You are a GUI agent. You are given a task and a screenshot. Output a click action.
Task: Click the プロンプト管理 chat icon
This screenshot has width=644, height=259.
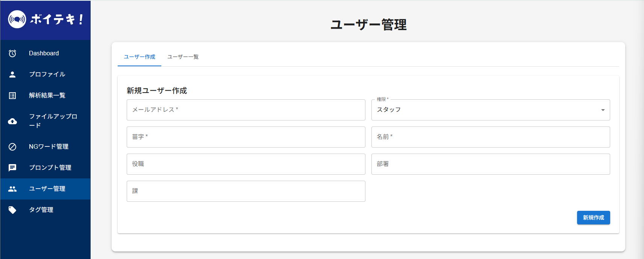pos(12,168)
